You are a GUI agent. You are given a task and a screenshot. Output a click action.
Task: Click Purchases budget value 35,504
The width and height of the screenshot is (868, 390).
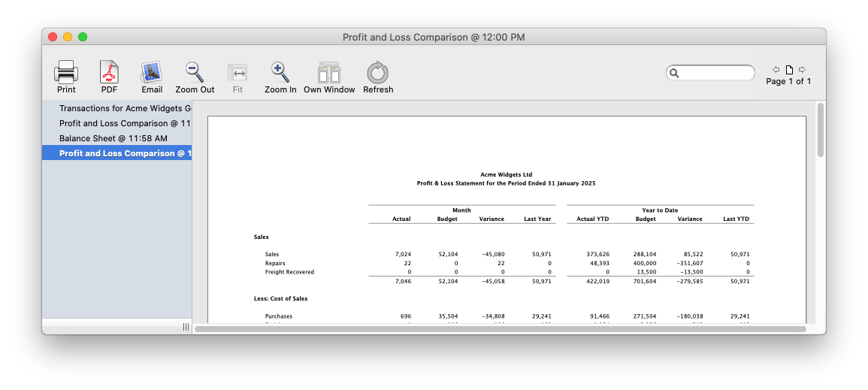447,316
